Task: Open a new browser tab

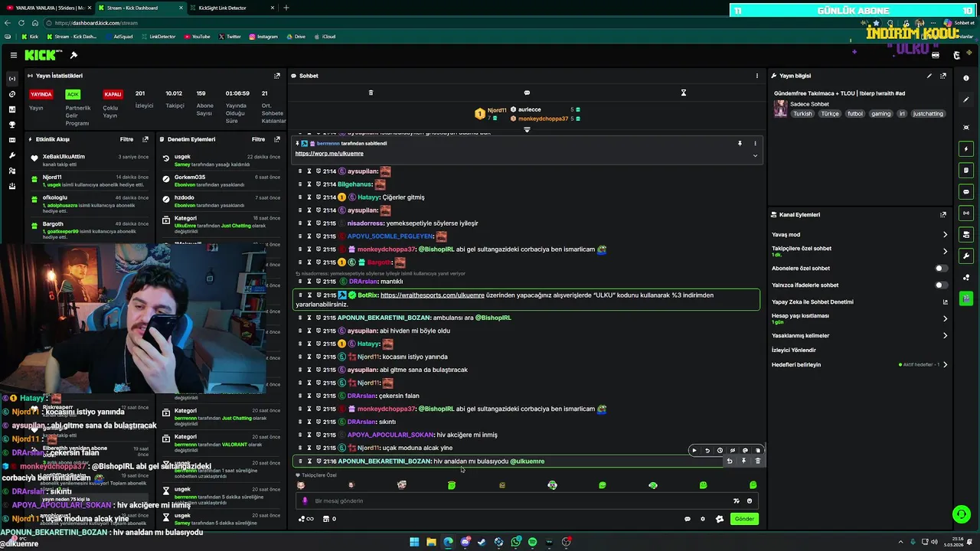Action: [286, 8]
